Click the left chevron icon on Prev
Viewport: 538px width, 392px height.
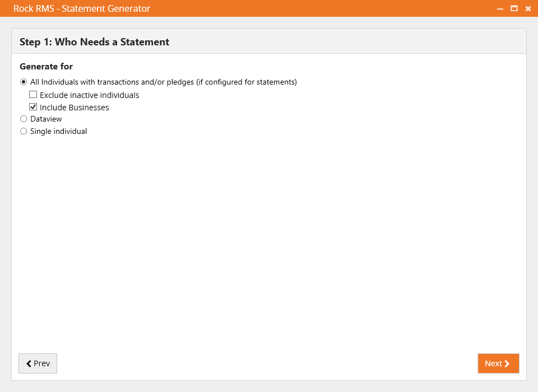tap(29, 363)
